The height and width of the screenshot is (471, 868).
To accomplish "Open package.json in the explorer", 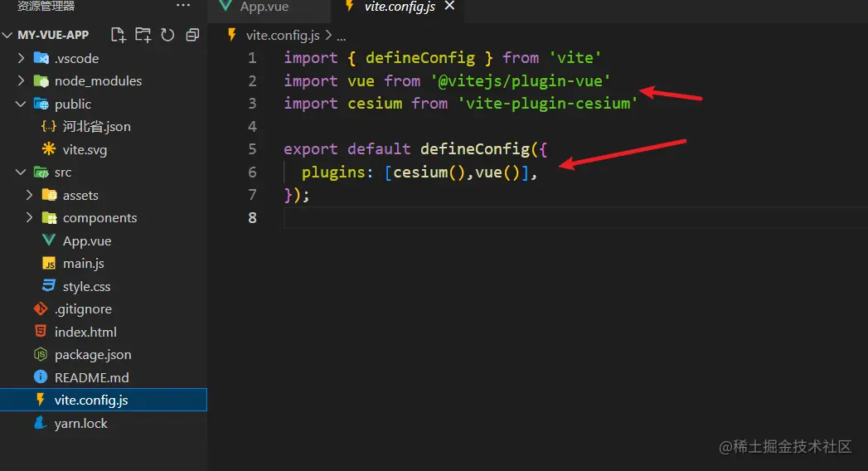I will pyautogui.click(x=93, y=354).
